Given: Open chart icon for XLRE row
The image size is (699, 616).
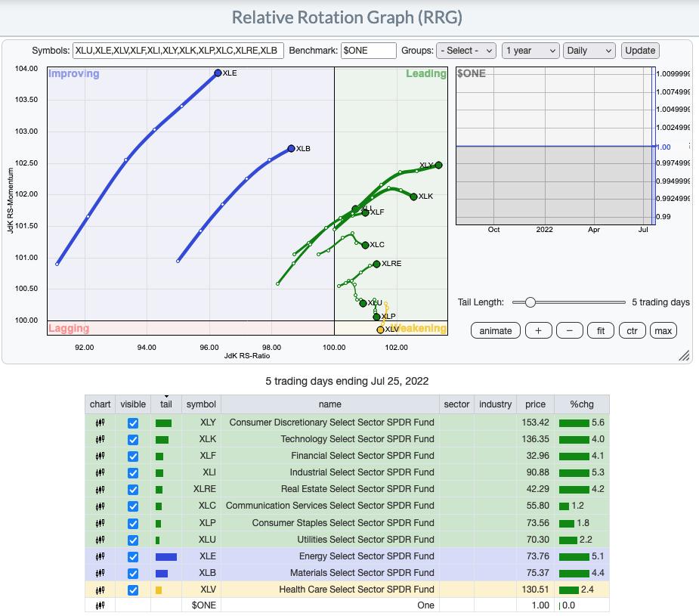Looking at the screenshot, I should [100, 490].
